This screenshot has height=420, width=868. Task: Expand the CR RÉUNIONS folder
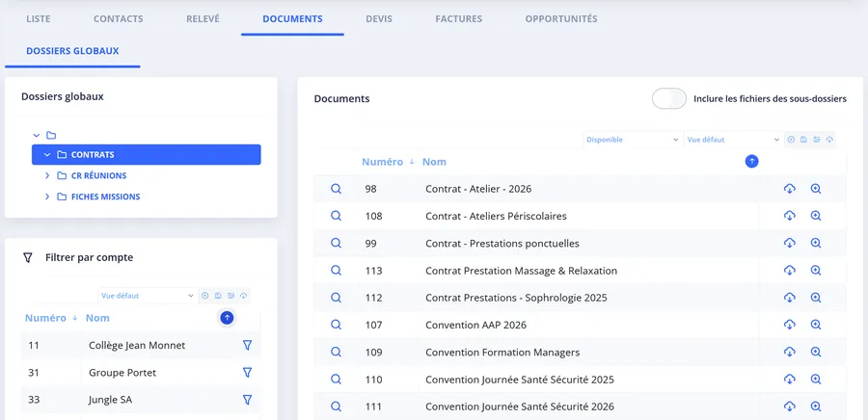(x=47, y=175)
